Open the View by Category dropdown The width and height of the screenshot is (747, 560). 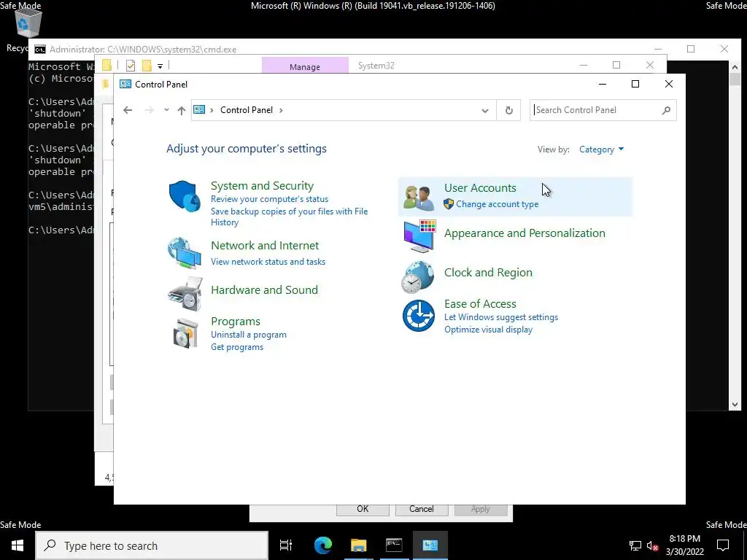[x=601, y=149]
